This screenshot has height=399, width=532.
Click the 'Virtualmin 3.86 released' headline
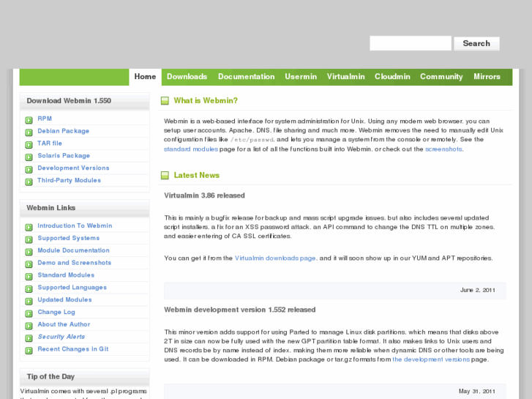(205, 195)
